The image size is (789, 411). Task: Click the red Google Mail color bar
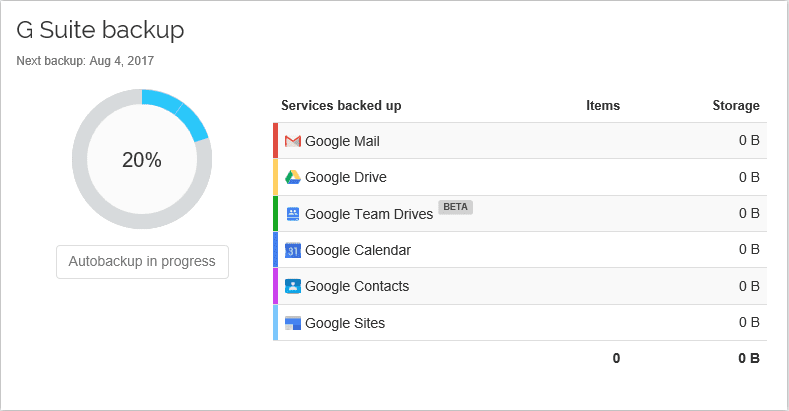(x=275, y=141)
